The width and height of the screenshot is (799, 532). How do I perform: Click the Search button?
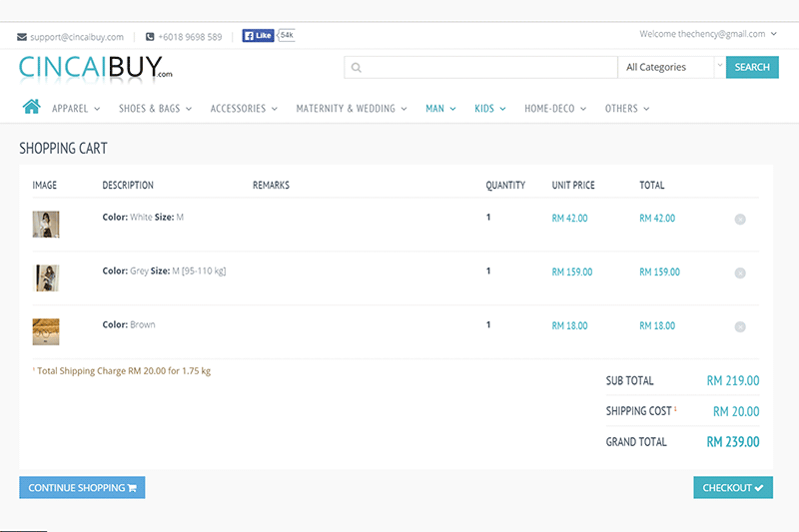tap(752, 67)
